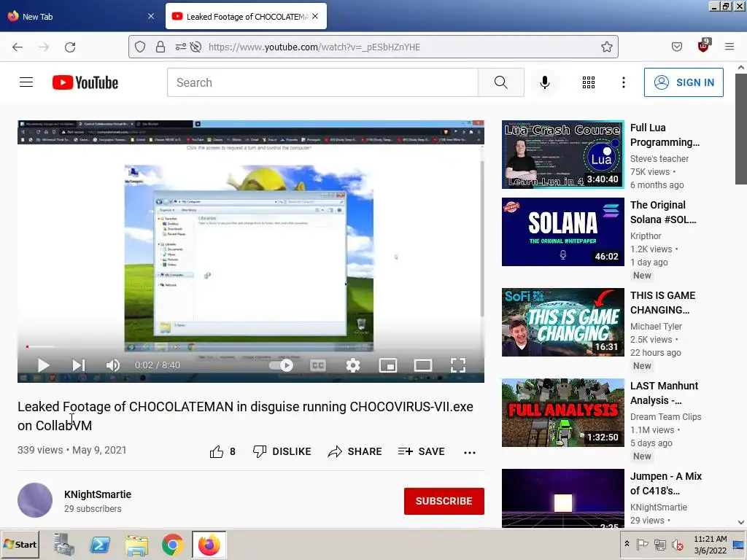Open the KNightSmartie channel name

[98, 494]
